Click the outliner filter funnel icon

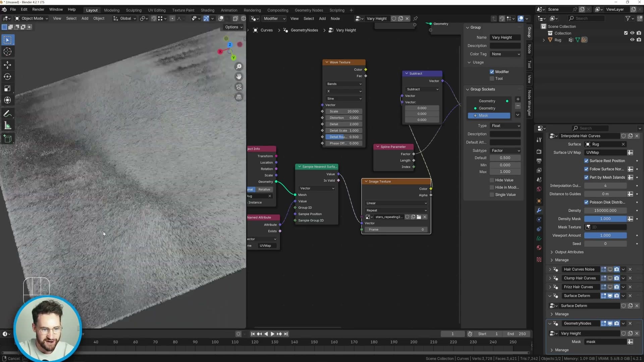[628, 18]
